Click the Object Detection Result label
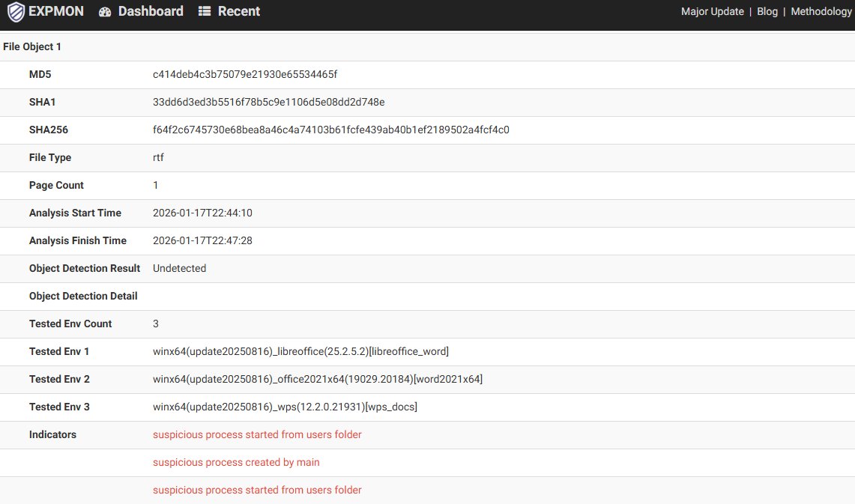The width and height of the screenshot is (855, 504). tap(85, 269)
